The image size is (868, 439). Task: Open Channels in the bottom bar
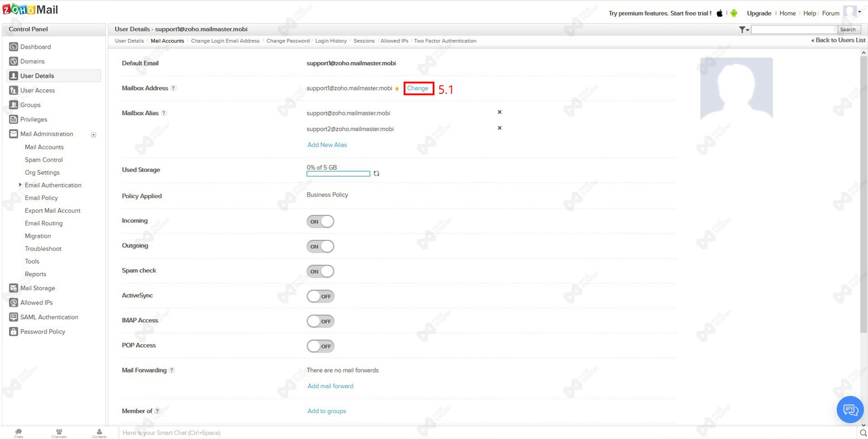pyautogui.click(x=59, y=433)
